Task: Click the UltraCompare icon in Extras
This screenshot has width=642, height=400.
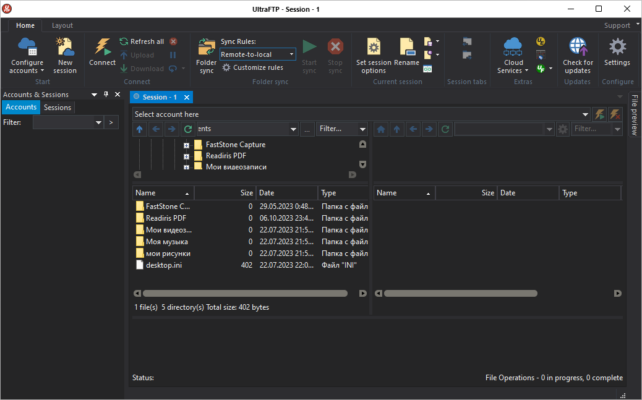Action: 540,55
